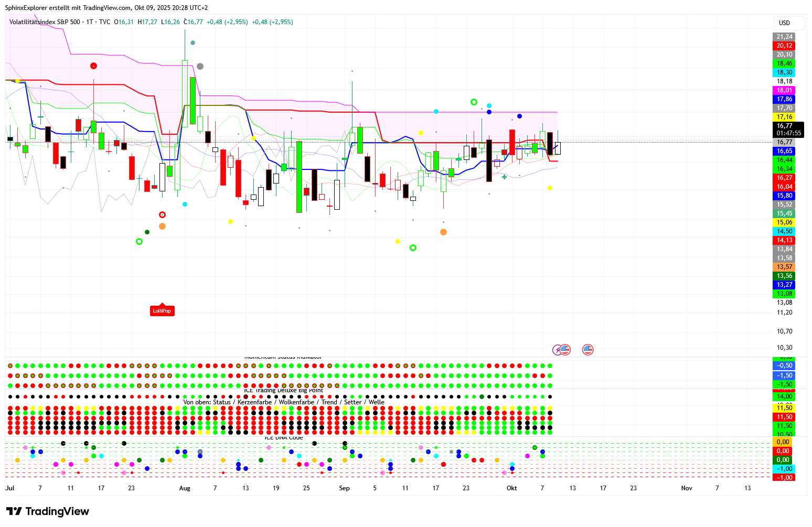
Task: Open the Volatilitätsindex S&P 500 symbol title
Action: pos(45,22)
